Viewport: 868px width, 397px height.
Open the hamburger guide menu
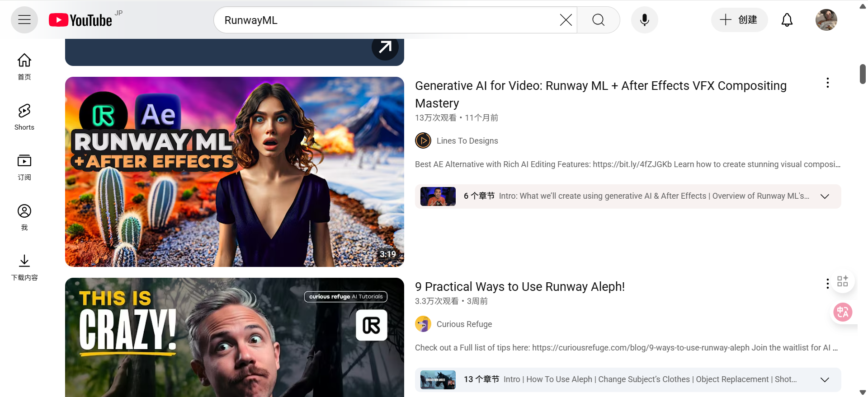(24, 20)
